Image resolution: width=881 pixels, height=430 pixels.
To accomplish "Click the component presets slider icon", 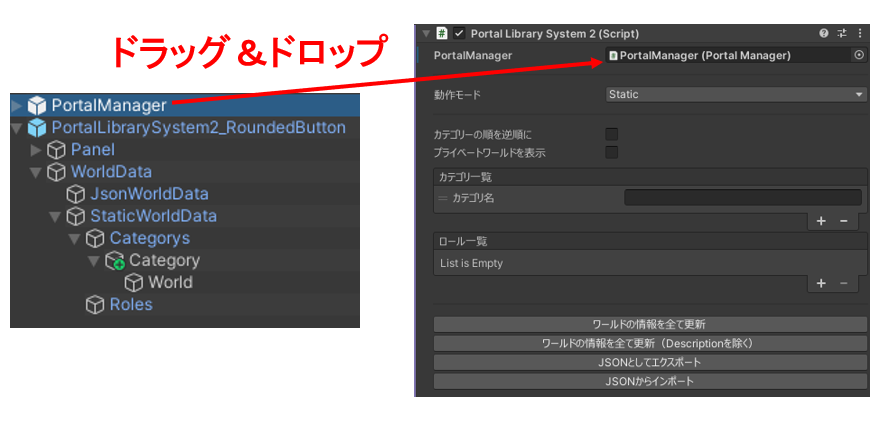I will [x=842, y=33].
